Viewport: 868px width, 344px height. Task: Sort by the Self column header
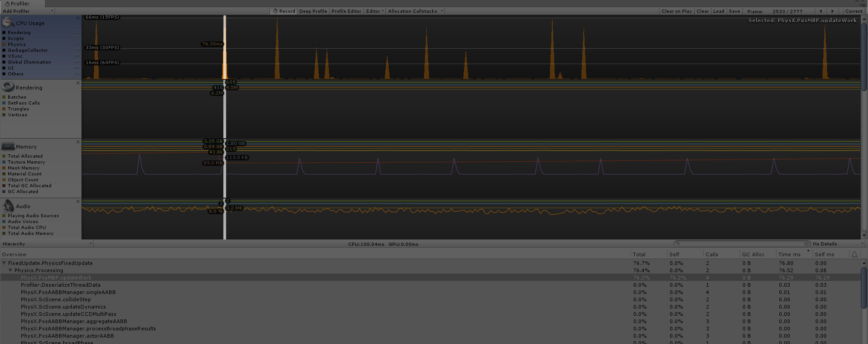coord(685,254)
